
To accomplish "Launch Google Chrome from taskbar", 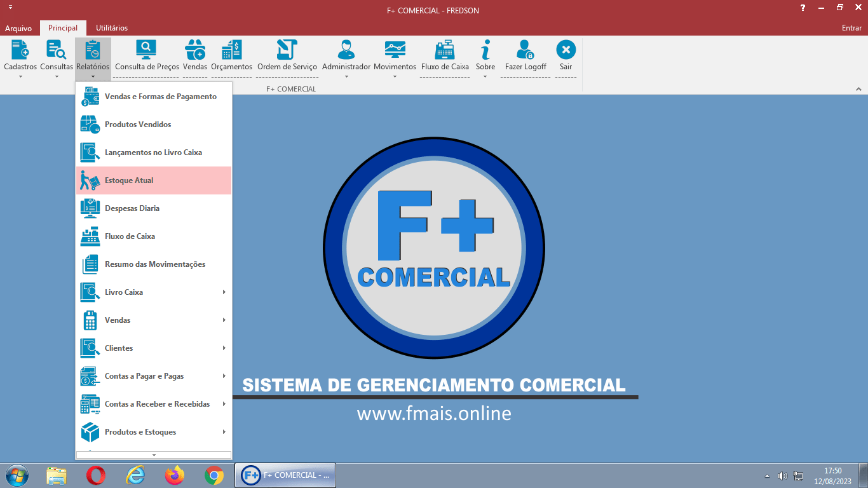I will tap(214, 475).
